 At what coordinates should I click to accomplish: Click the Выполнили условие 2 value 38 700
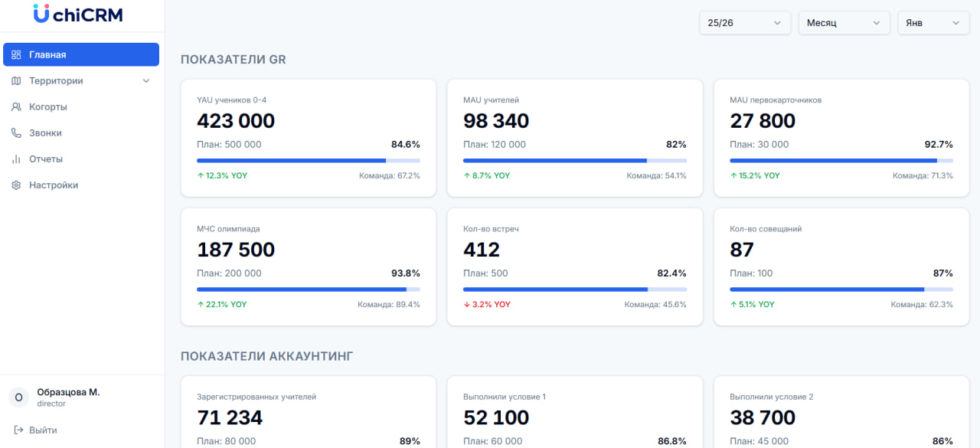(x=763, y=417)
